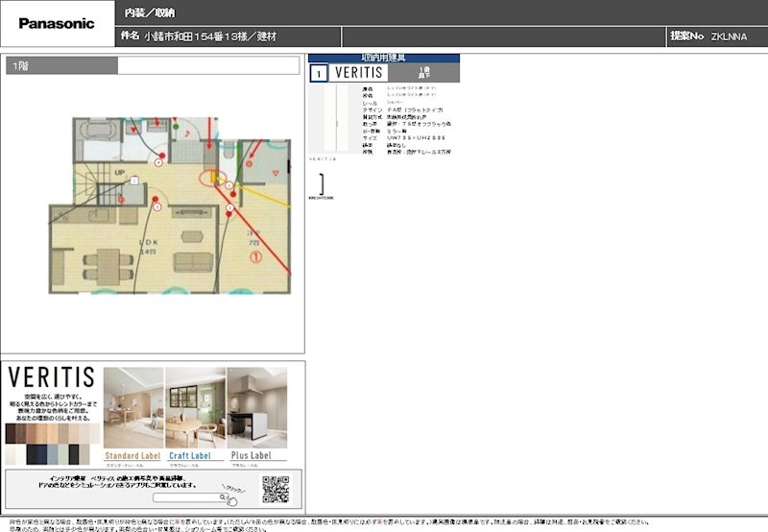Click the 提案No ZKLNNA text
This screenshot has height=532, width=768.
pyautogui.click(x=708, y=36)
